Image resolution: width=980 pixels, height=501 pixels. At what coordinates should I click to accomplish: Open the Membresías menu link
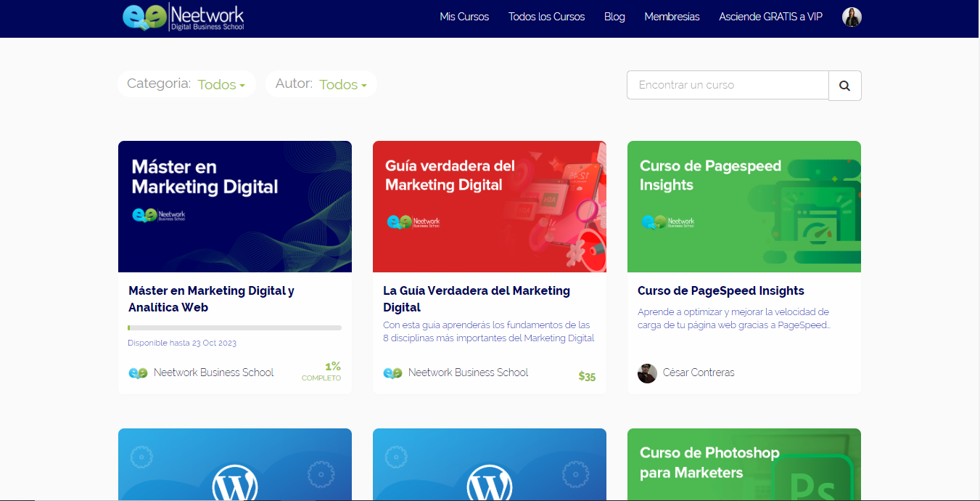[672, 17]
